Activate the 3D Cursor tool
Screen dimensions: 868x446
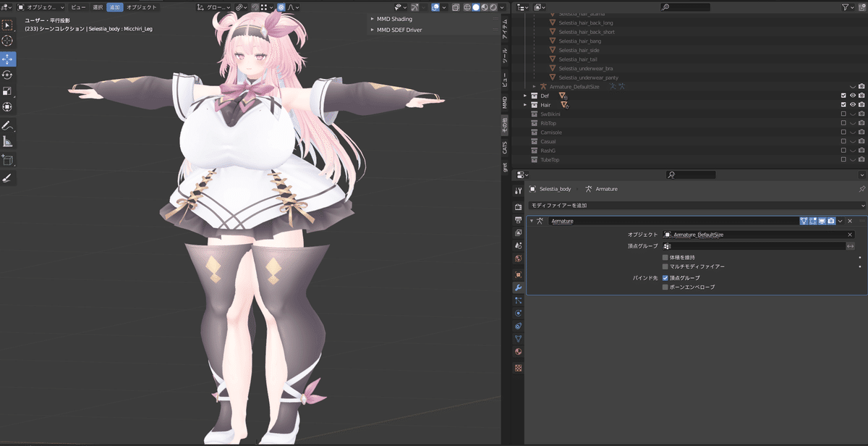(8, 41)
